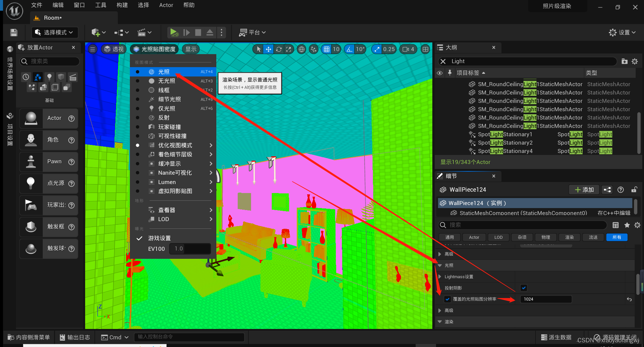
Task: Toggle grid snapping icon in viewport
Action: [327, 49]
